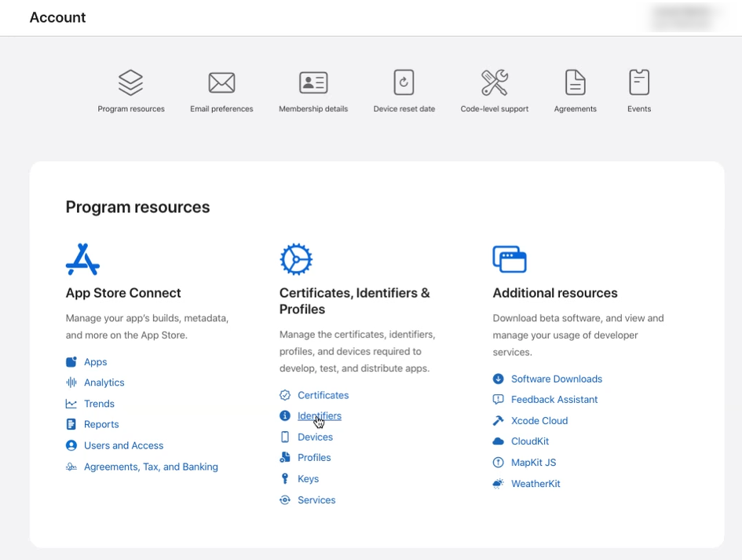742x560 pixels.
Task: Click the Account page title
Action: tap(58, 17)
